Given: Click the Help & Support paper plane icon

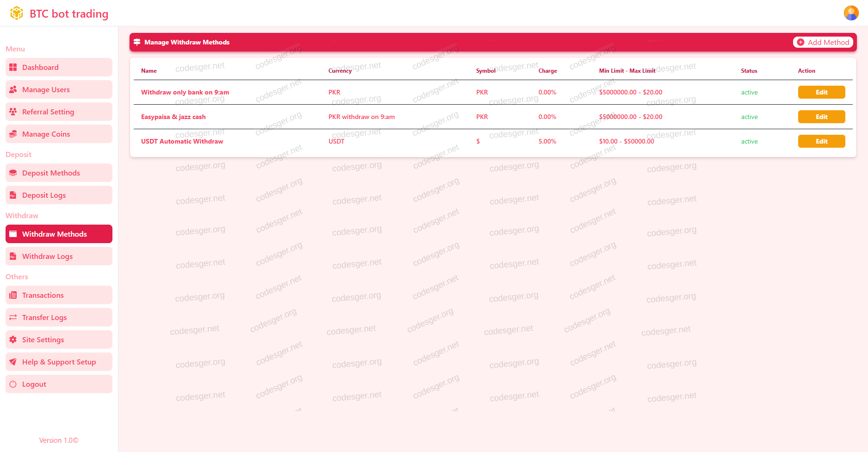Looking at the screenshot, I should coord(13,362).
